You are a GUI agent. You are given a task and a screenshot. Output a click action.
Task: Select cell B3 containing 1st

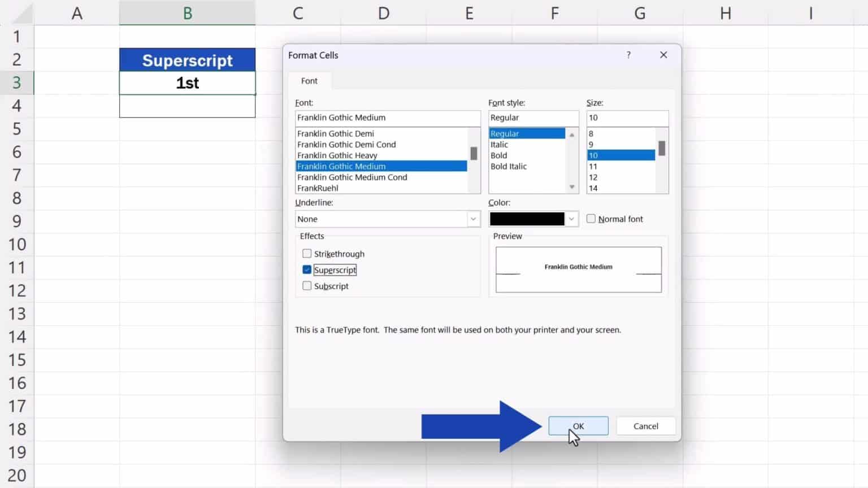click(x=187, y=82)
